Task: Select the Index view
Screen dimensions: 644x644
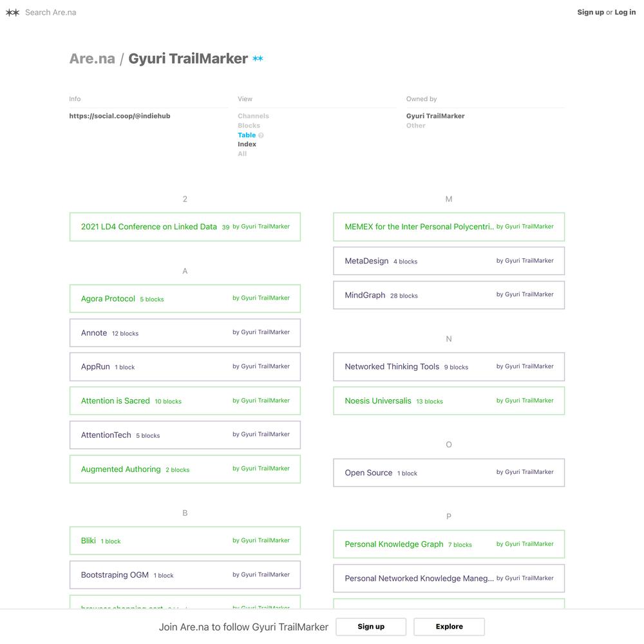Action: coord(247,144)
